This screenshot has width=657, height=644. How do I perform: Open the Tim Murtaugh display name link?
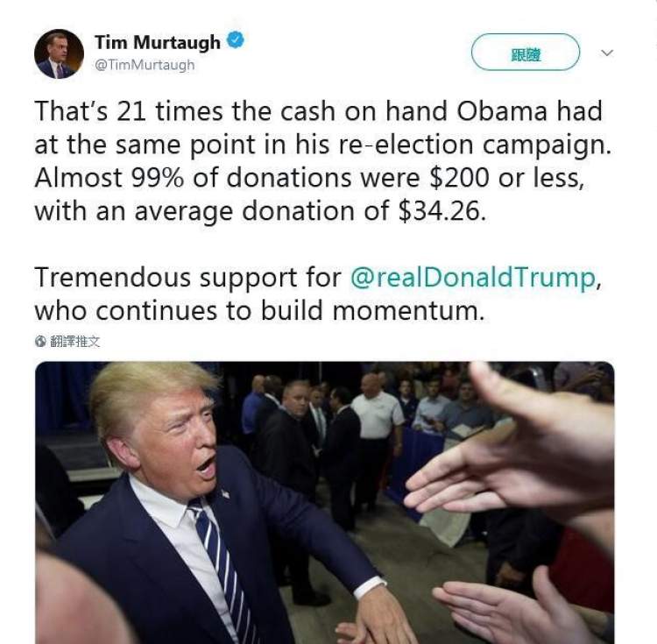click(x=158, y=42)
